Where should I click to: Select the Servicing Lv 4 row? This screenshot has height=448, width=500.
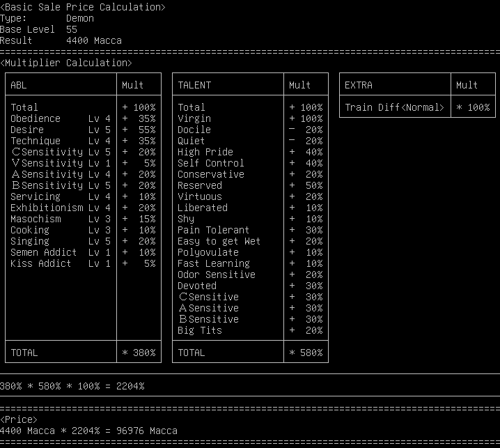tap(83, 196)
